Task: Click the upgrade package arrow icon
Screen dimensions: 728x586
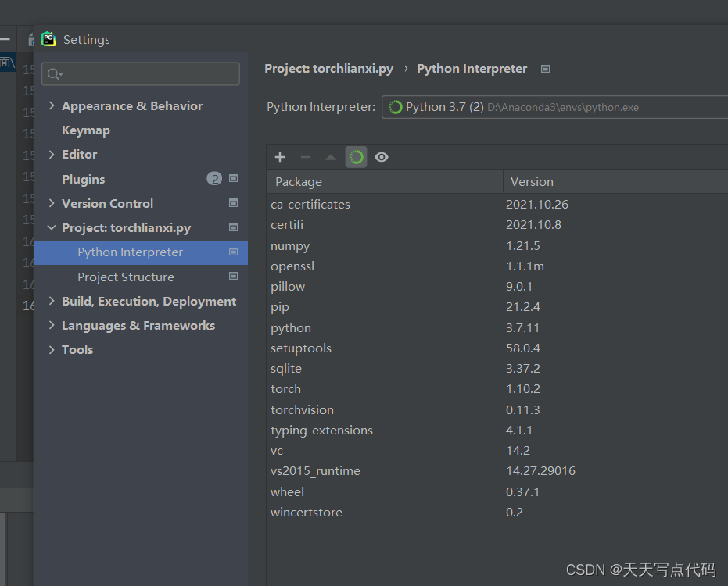Action: point(331,157)
